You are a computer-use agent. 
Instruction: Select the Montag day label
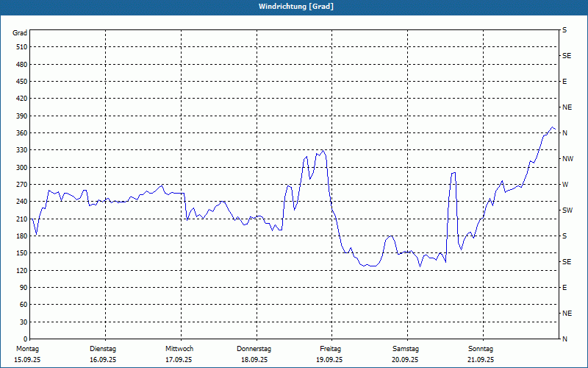coord(26,349)
